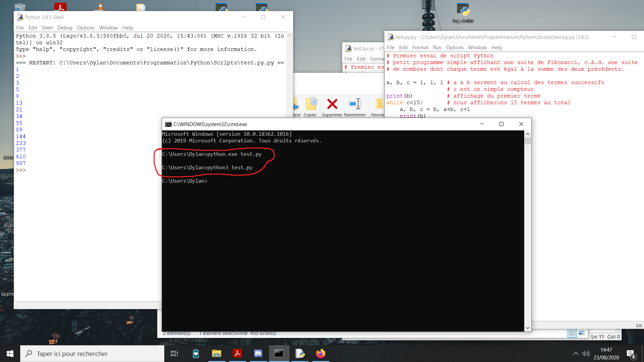Open the Run menu in test.py editor
This screenshot has height=362, width=644.
pos(437,48)
